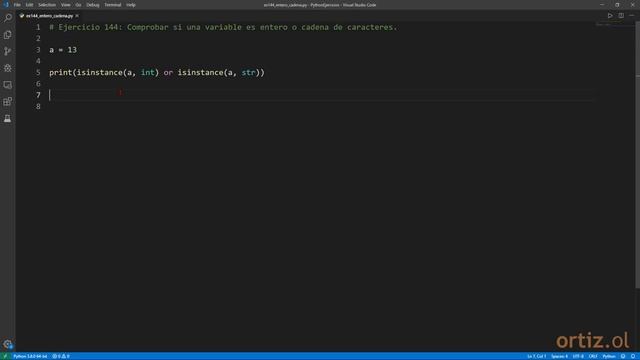Click line number 3 in gutter
Image resolution: width=640 pixels, height=360 pixels.
[x=38, y=50]
